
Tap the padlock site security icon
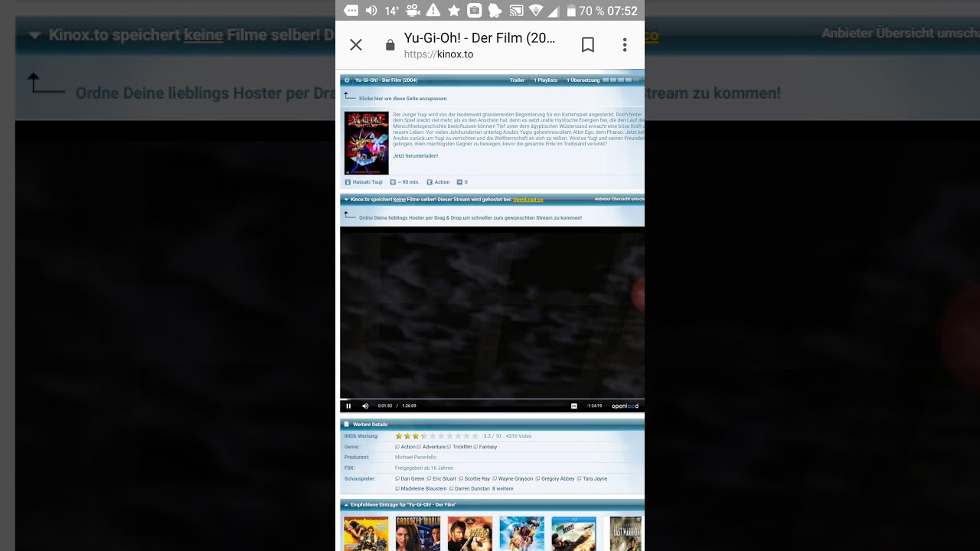pyautogui.click(x=390, y=45)
